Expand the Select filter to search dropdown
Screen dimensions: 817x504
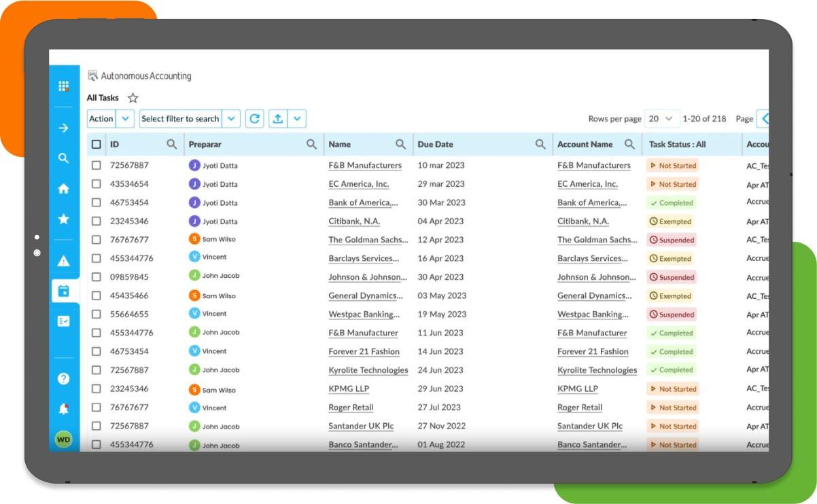[231, 118]
